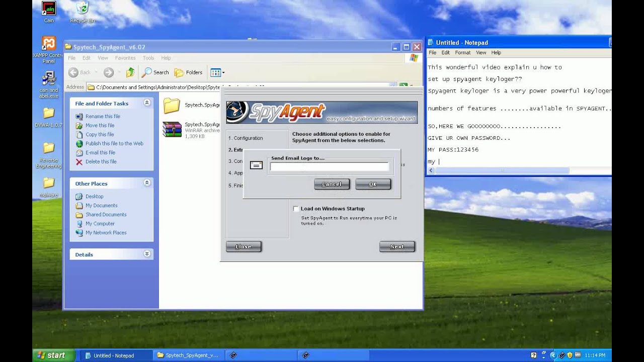The image size is (644, 362).
Task: Click OK in Send Email Logs dialog
Action: (x=373, y=185)
